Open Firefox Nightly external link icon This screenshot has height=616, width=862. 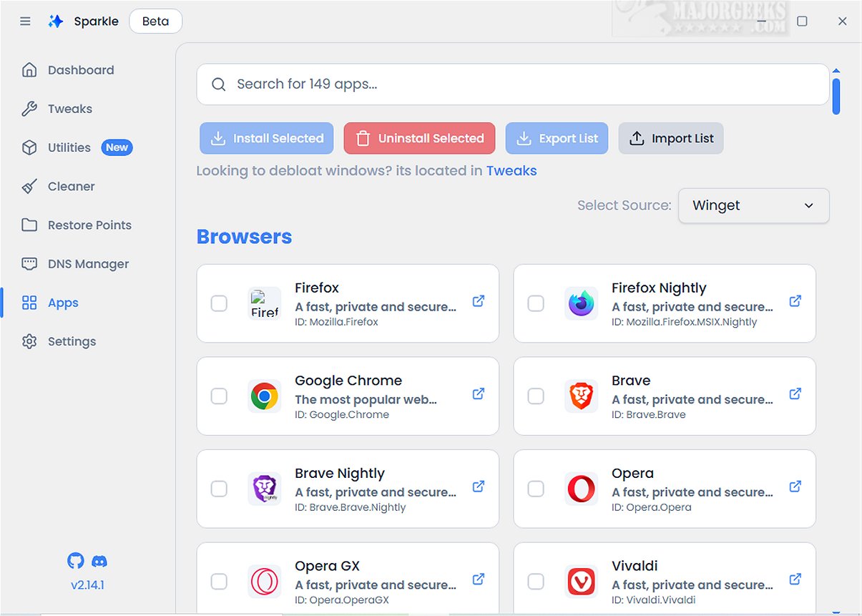point(795,301)
